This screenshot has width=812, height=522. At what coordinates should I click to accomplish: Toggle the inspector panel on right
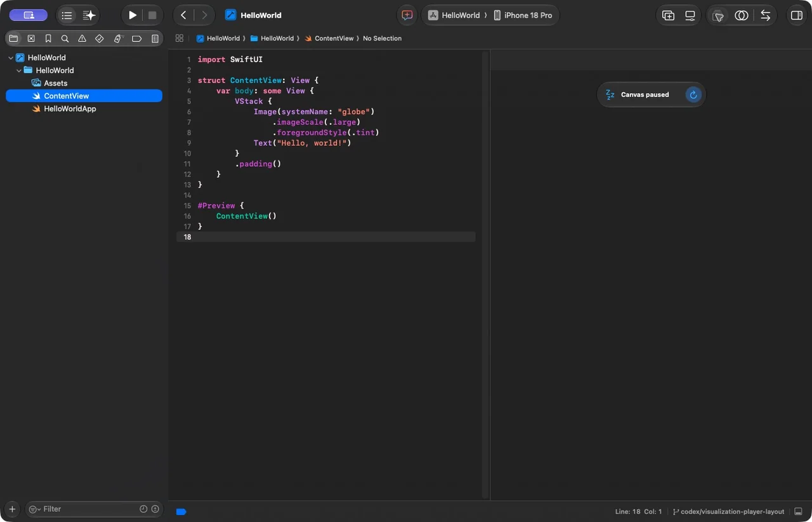[x=796, y=15]
